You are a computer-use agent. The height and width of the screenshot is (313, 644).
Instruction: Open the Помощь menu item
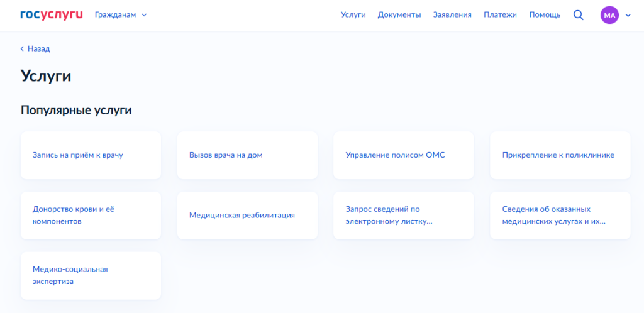[545, 15]
